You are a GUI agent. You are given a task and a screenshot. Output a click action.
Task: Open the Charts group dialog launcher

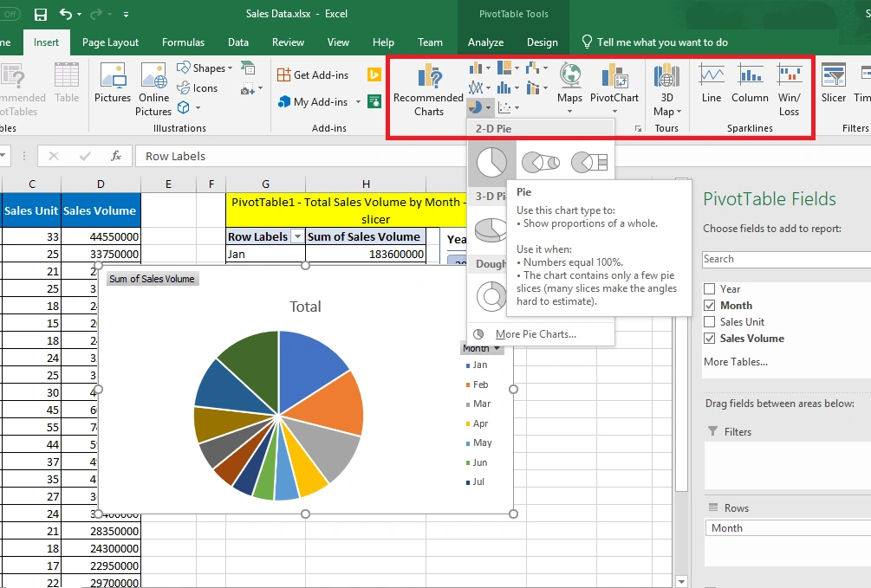pyautogui.click(x=638, y=128)
